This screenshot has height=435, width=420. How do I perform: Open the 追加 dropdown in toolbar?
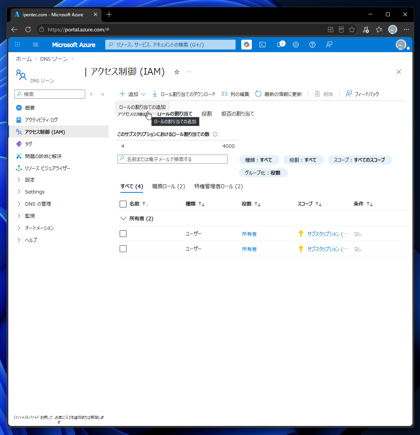tap(132, 94)
